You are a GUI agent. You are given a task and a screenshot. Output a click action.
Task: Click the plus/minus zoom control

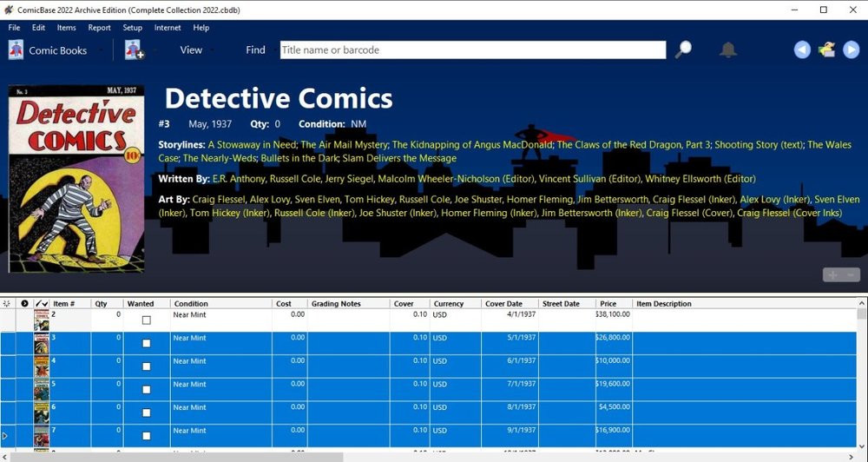(841, 275)
